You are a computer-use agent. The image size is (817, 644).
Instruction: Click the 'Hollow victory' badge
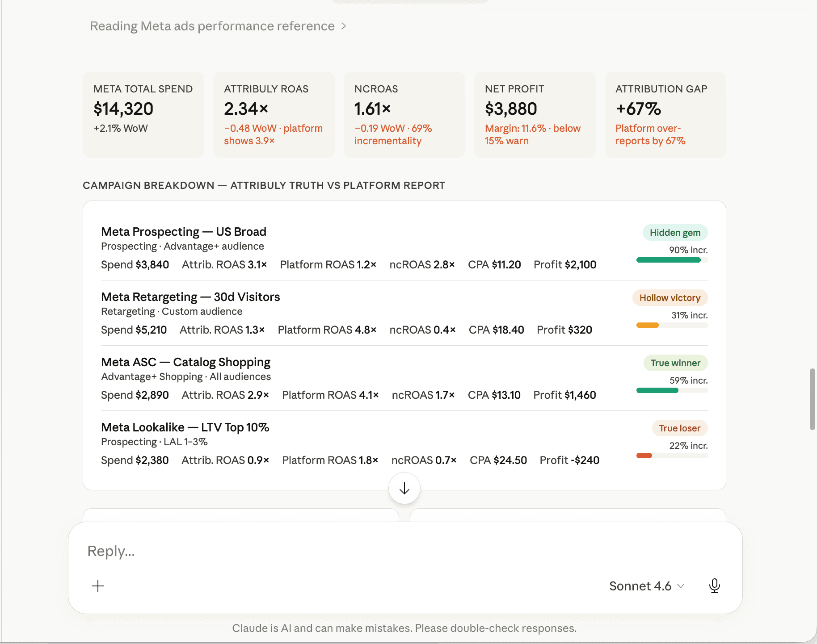[670, 297]
